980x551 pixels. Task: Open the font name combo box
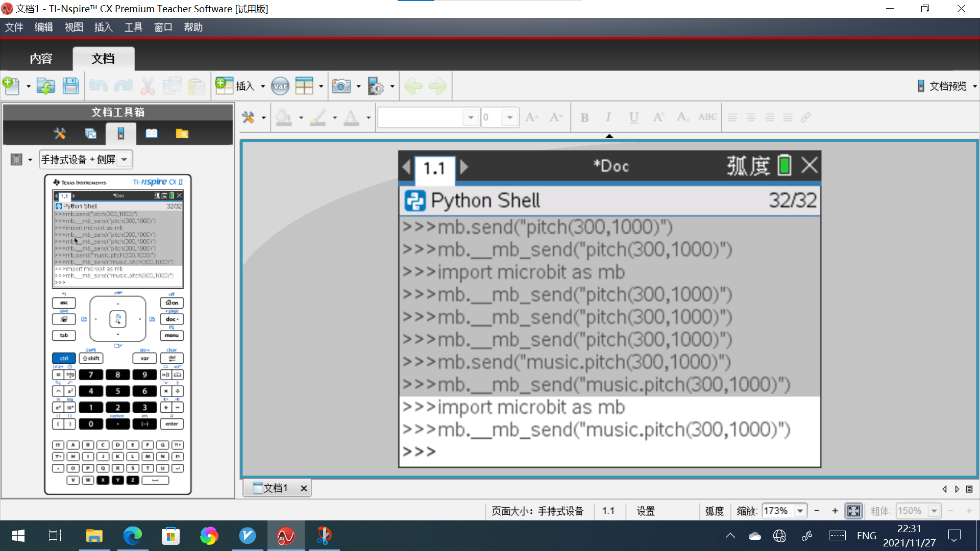(x=428, y=117)
